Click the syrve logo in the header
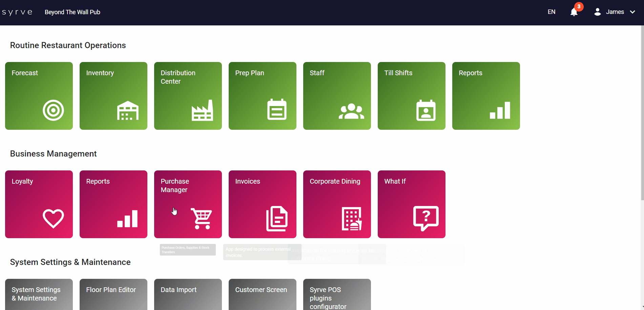 [17, 12]
